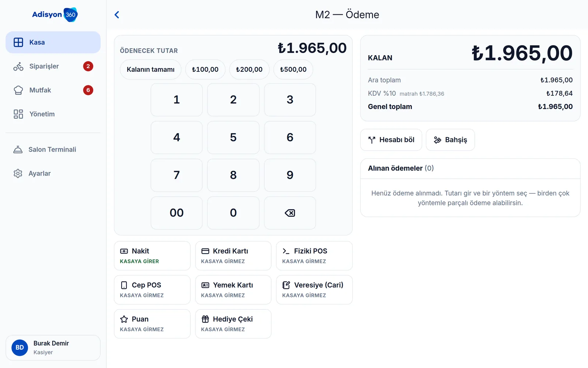The width and height of the screenshot is (588, 368).
Task: Tap keypad digit 7
Action: (x=176, y=175)
